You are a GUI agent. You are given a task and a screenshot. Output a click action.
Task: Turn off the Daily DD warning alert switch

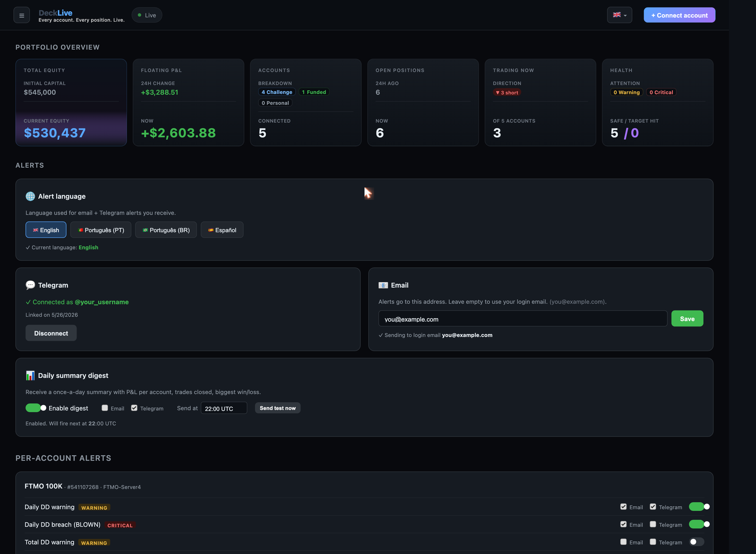699,507
